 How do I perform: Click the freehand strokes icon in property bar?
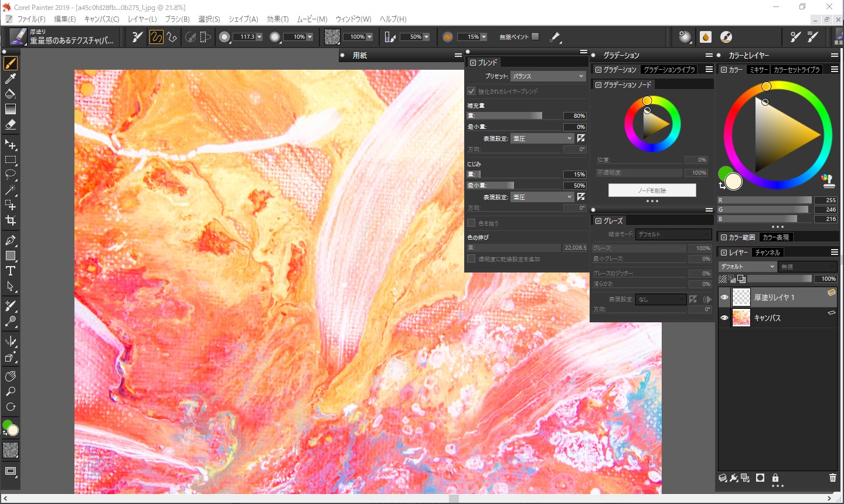coord(156,37)
